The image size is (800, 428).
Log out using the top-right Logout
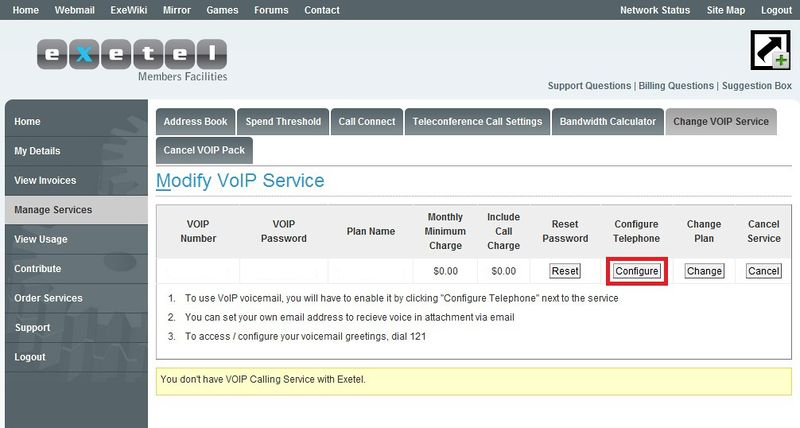(x=776, y=10)
